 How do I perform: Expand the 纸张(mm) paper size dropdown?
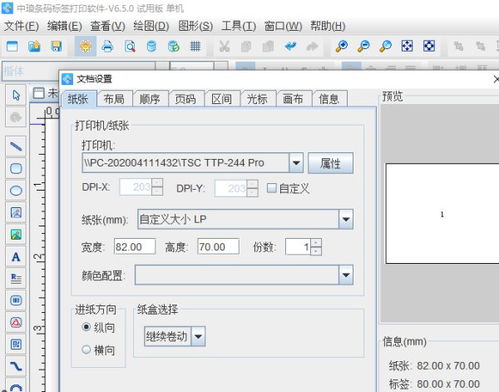click(346, 219)
